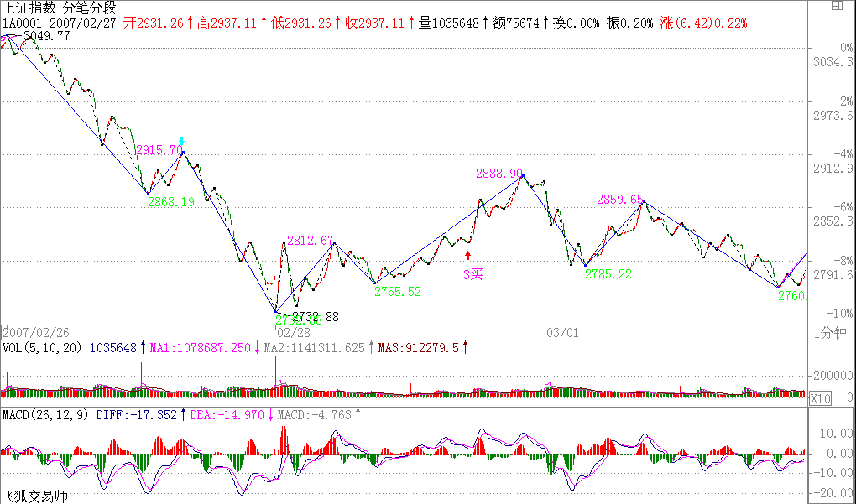Click the VOL(5,10,20) indicator label

pos(43,347)
